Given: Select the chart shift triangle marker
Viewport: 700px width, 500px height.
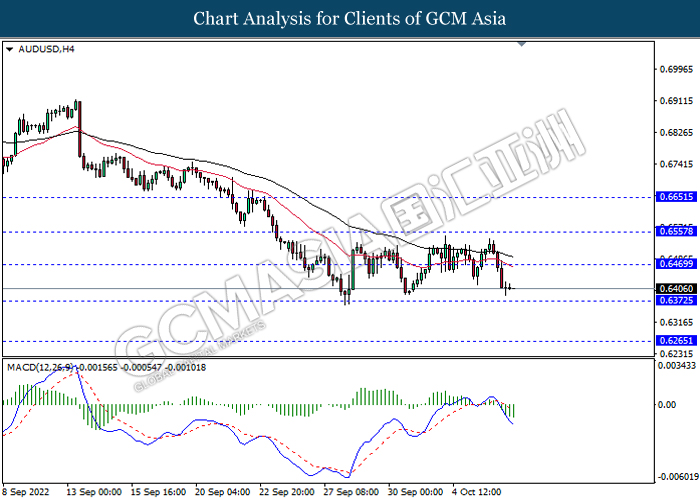Looking at the screenshot, I should point(521,44).
